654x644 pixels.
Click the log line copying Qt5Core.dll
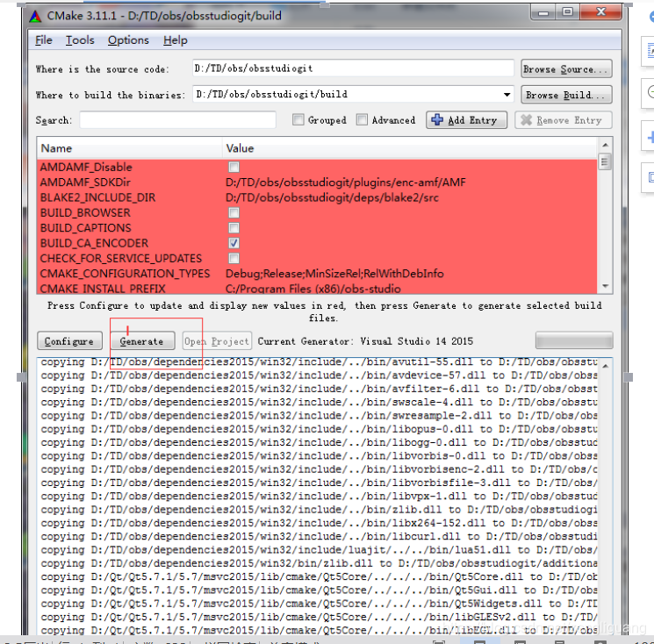(319, 577)
